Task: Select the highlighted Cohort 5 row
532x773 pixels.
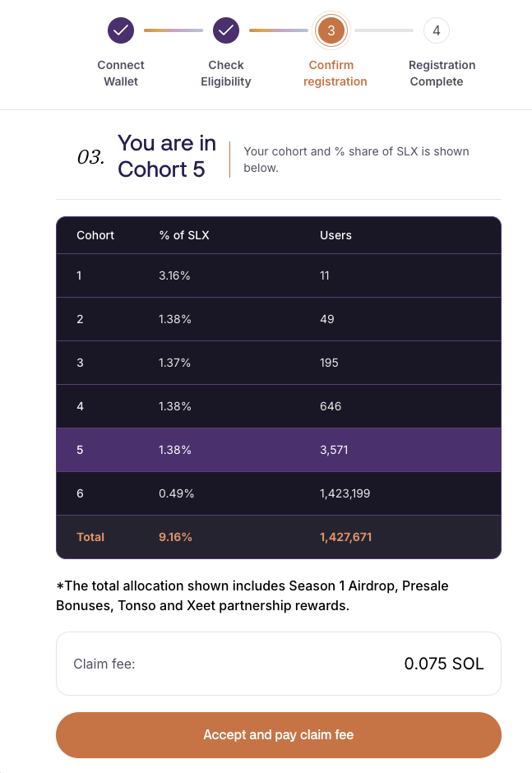Action: 278,450
